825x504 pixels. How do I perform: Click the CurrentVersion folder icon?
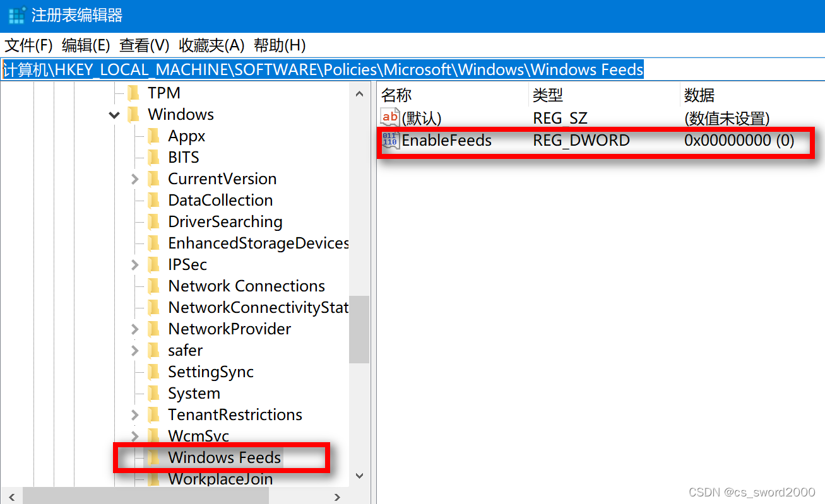(x=153, y=179)
